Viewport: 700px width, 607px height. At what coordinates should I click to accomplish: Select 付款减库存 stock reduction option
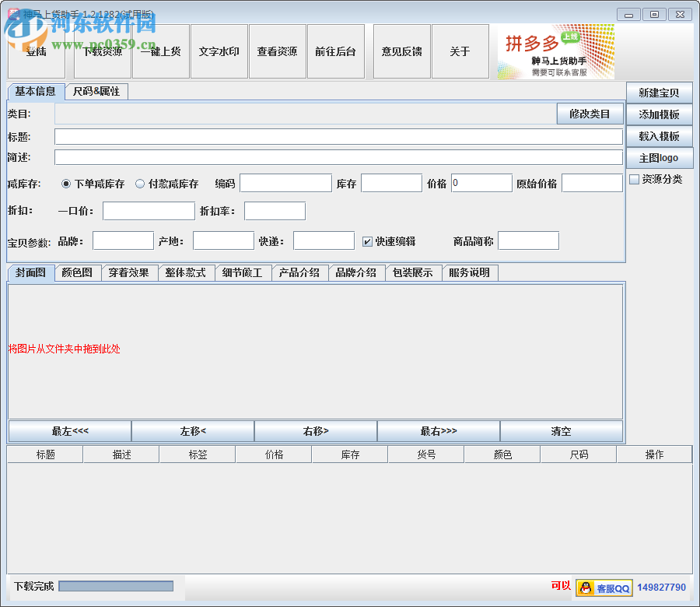138,184
